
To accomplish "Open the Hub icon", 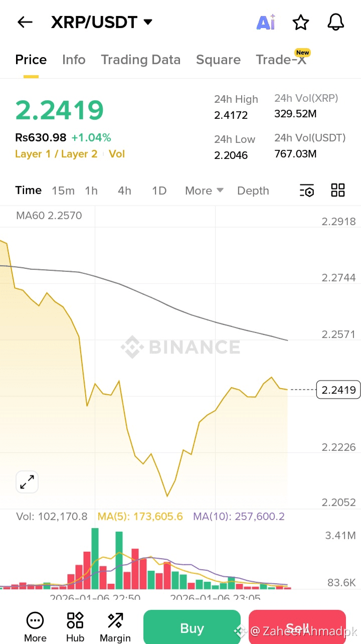I will pos(75,627).
